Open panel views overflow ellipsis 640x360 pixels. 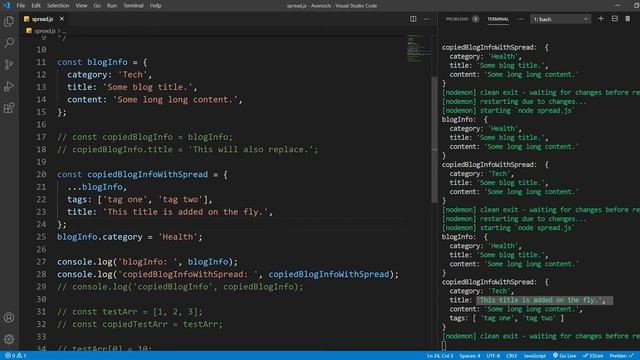click(520, 19)
